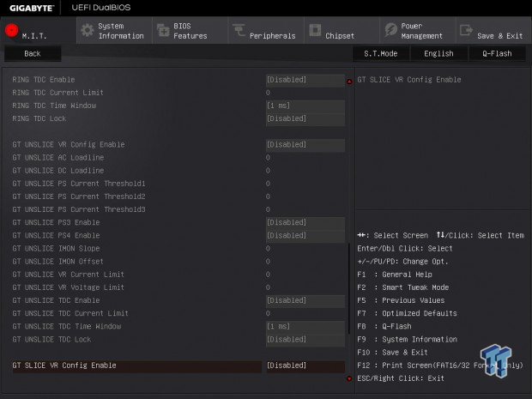Click F5 Previous Values help line

(x=401, y=300)
